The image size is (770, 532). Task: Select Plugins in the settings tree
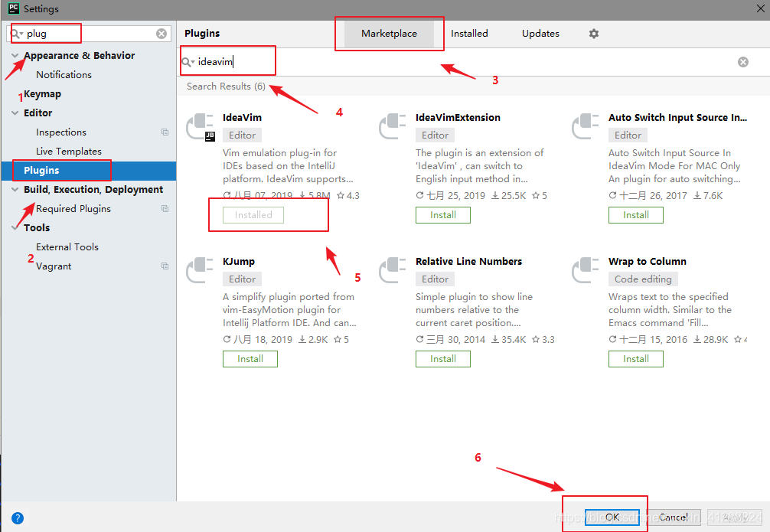tap(88, 171)
